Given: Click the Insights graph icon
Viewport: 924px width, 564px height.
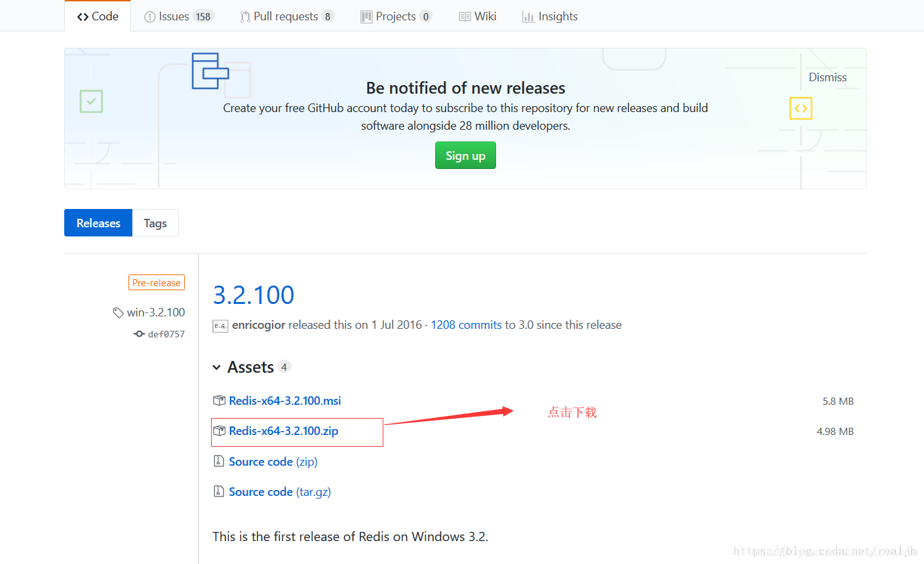Looking at the screenshot, I should tap(528, 17).
